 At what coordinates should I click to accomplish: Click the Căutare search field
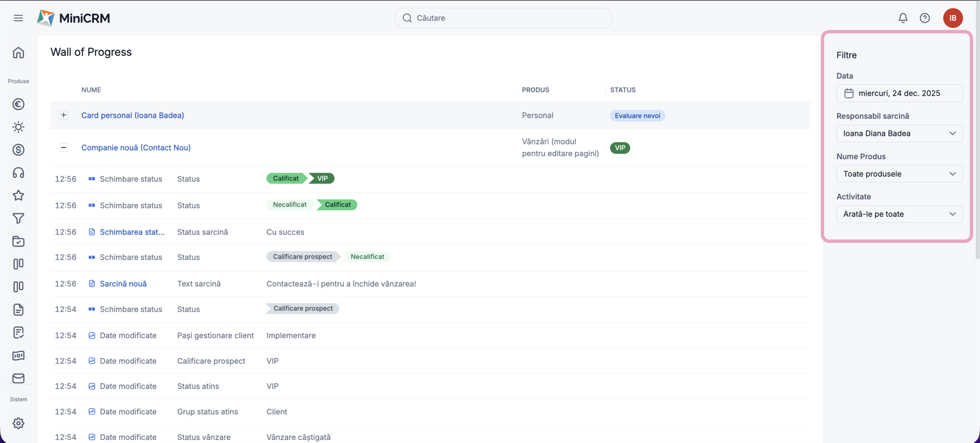pyautogui.click(x=503, y=18)
